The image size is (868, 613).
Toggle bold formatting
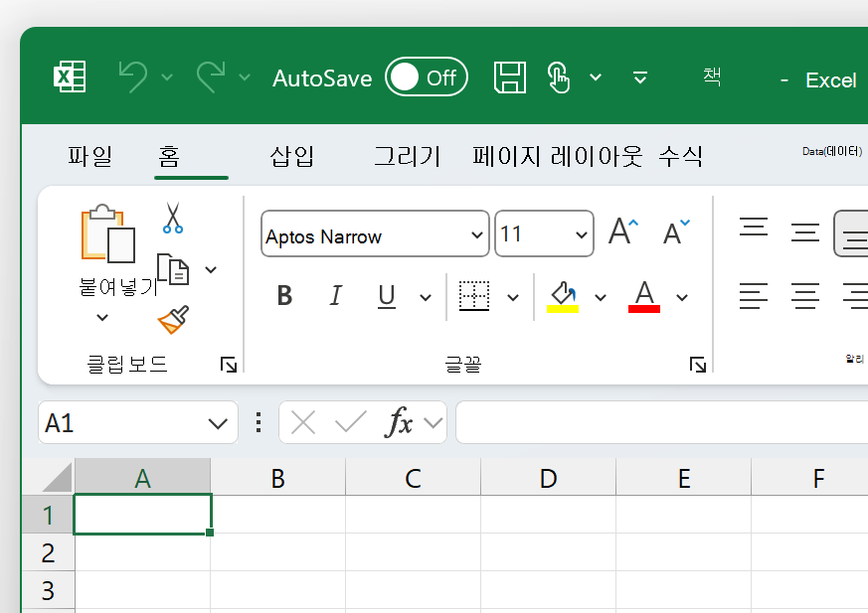284,295
